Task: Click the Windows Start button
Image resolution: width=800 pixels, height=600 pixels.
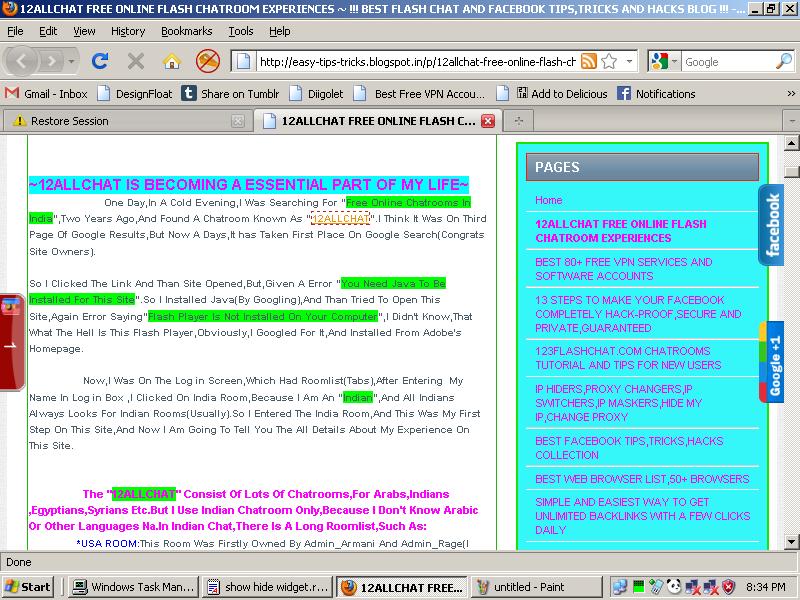Action: tap(28, 587)
